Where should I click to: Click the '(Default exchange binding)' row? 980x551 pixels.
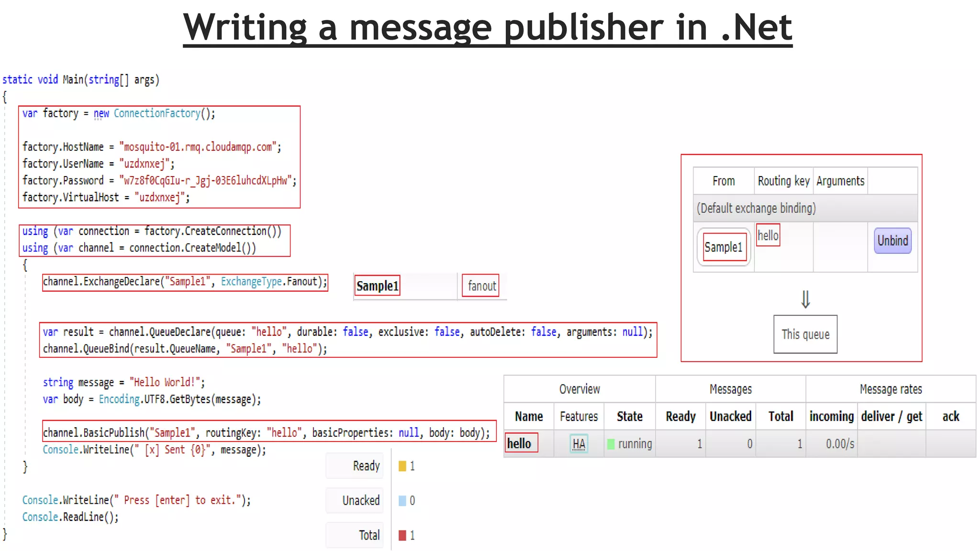pyautogui.click(x=805, y=208)
